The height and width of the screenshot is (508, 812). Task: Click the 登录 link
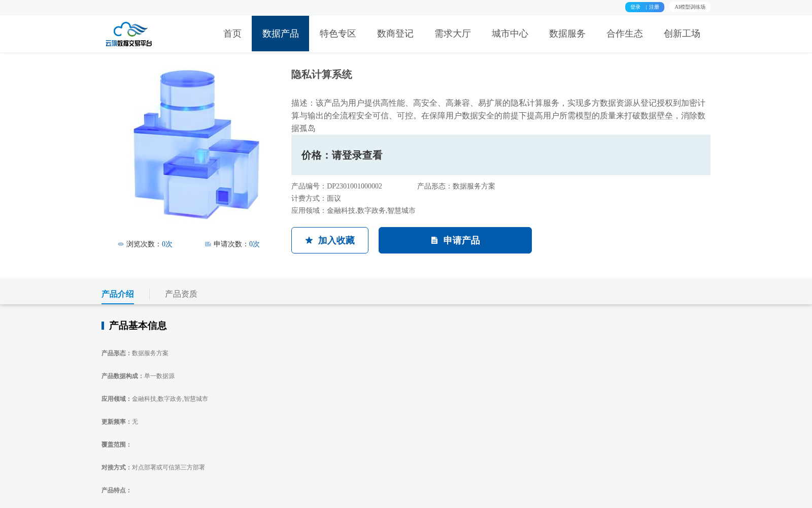coord(635,7)
